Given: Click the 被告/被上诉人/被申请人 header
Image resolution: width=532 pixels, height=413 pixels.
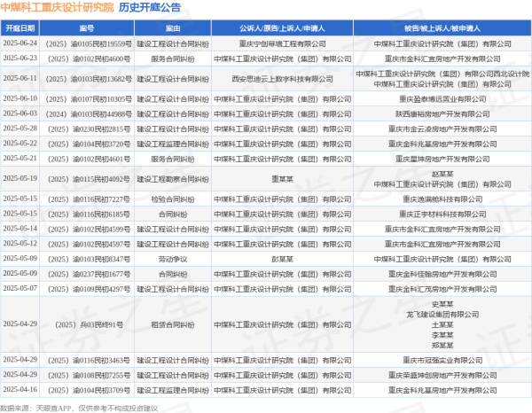Looking at the screenshot, I should 442,28.
